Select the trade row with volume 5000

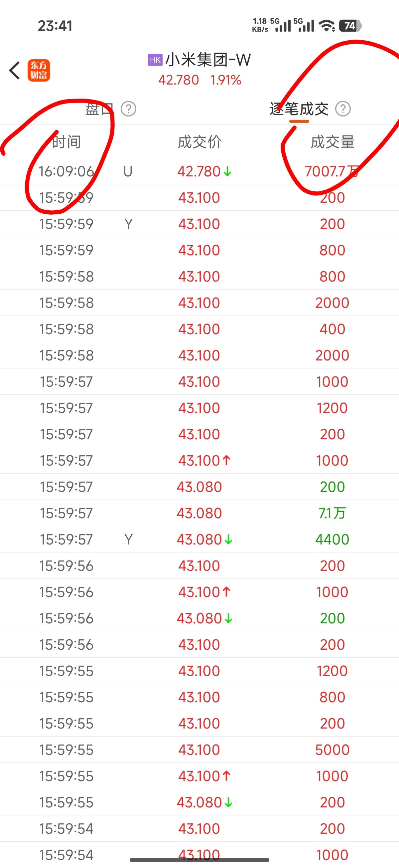tap(199, 750)
